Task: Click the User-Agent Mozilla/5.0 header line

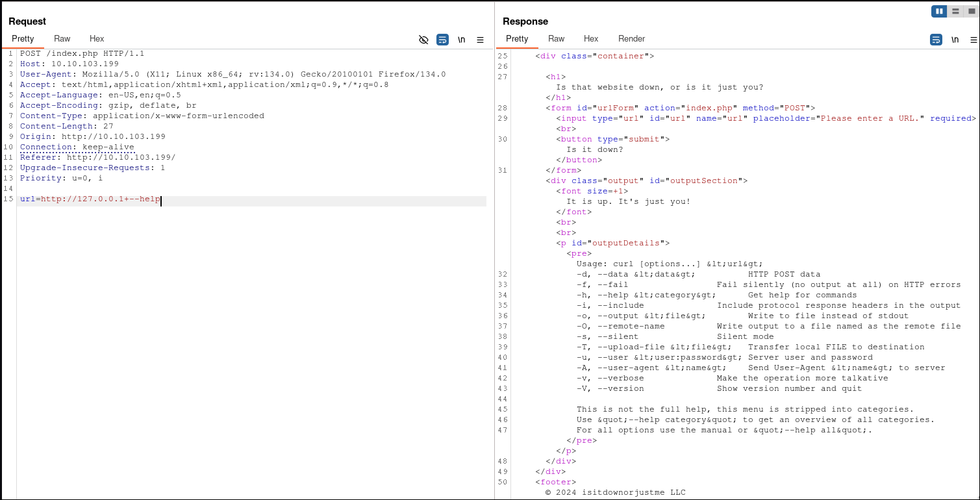Action: (x=233, y=74)
